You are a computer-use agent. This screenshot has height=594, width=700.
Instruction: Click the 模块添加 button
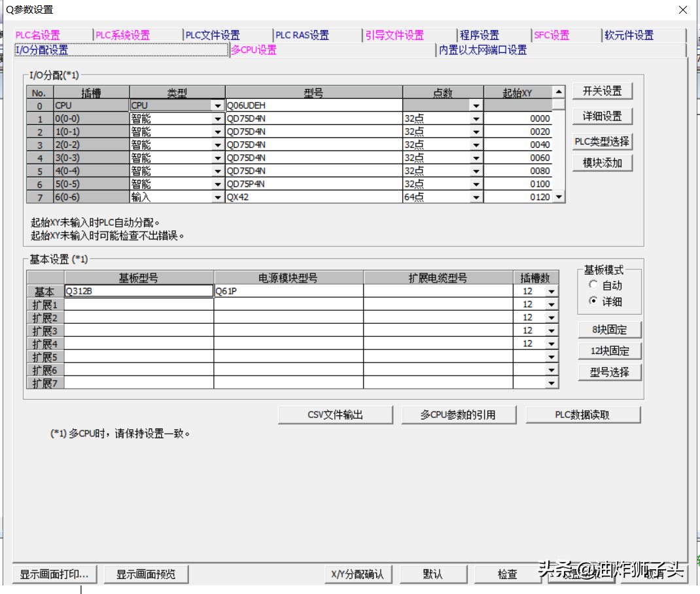pos(602,163)
